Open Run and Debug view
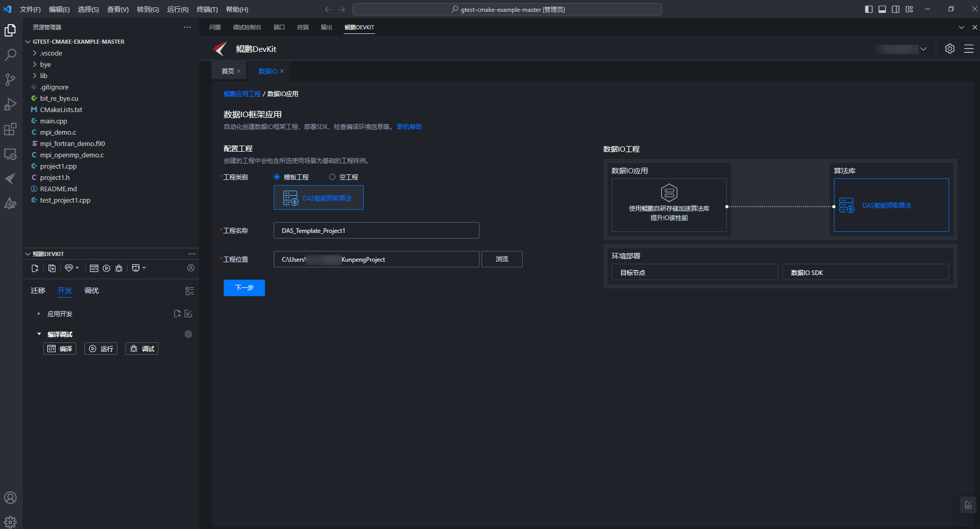This screenshot has height=529, width=980. click(10, 104)
